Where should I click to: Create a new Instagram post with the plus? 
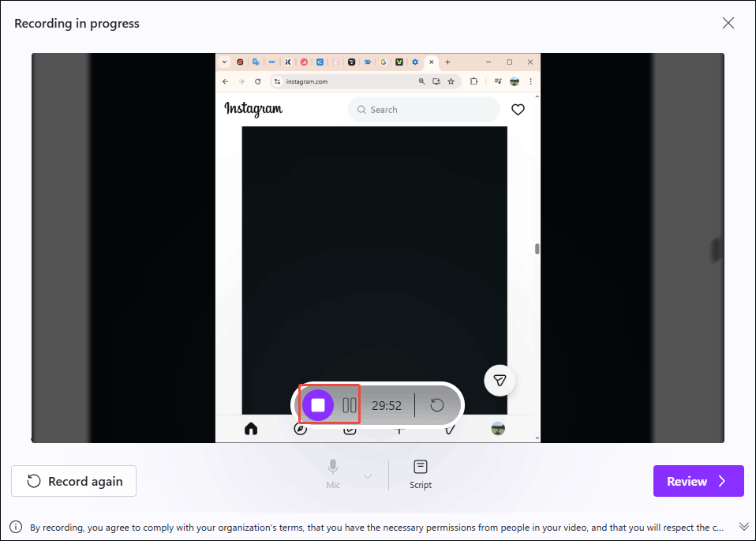399,430
